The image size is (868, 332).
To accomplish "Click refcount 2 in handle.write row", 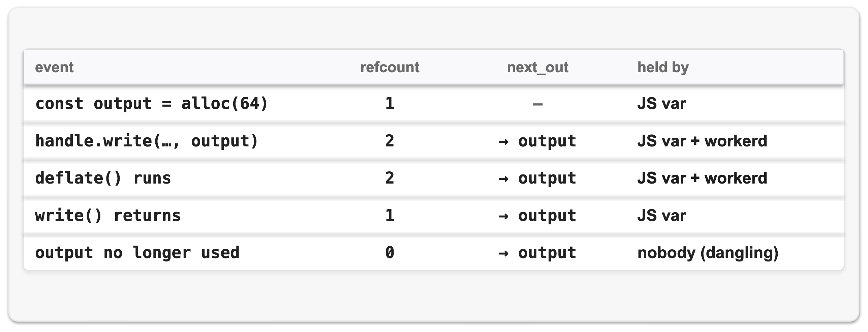I will pos(390,141).
